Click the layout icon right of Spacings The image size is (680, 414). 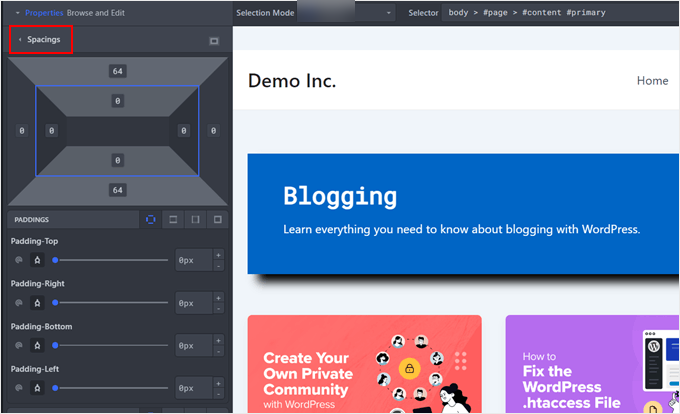point(214,41)
